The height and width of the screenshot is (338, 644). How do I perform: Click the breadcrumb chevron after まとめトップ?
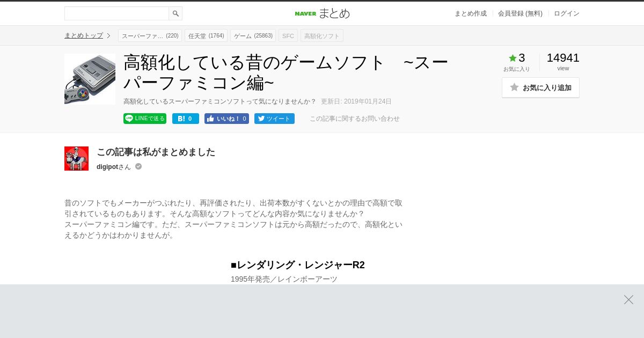[108, 35]
